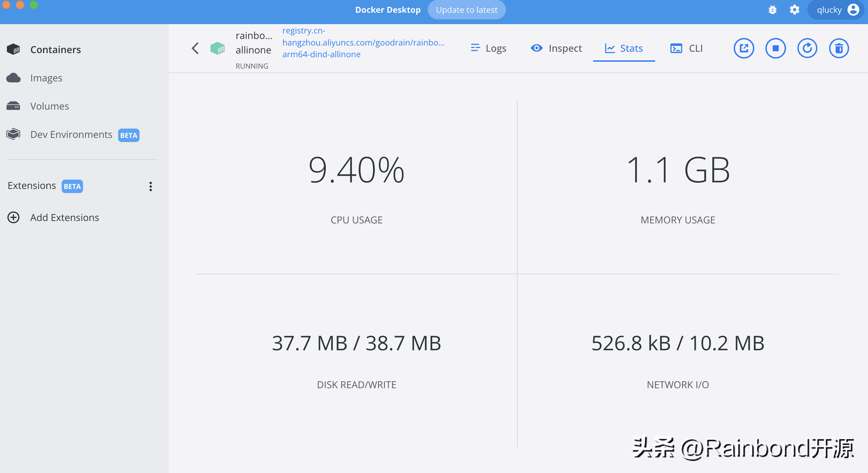The height and width of the screenshot is (473, 868).
Task: Click the green container cube icon
Action: (217, 48)
